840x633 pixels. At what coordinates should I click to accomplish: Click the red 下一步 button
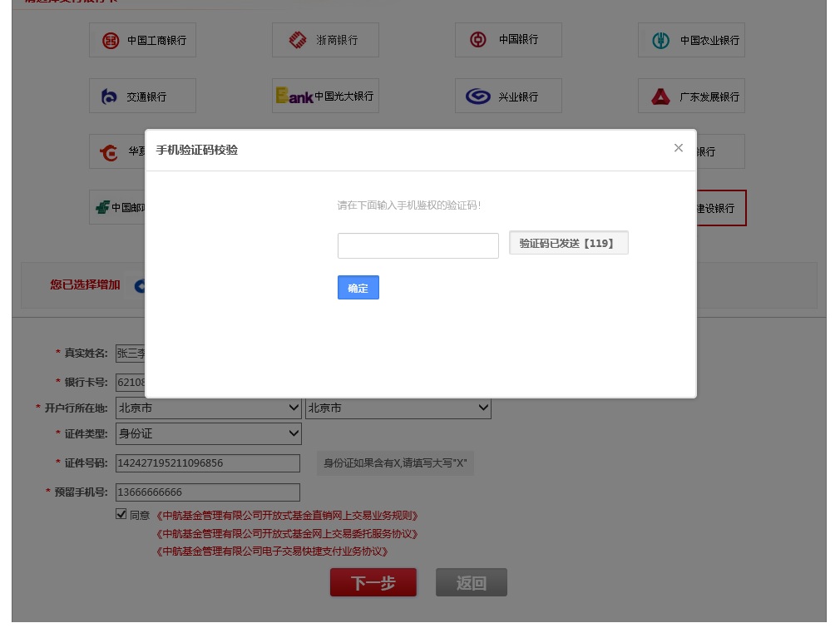tap(373, 582)
